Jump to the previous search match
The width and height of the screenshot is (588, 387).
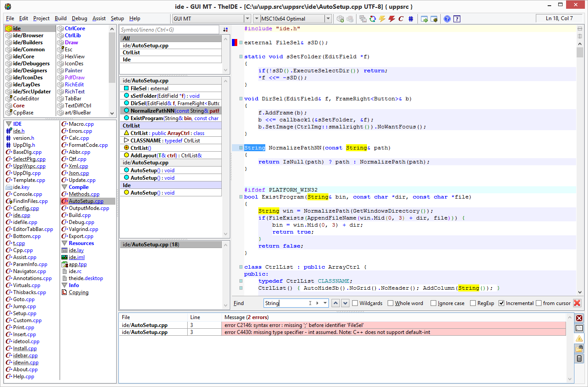pyautogui.click(x=335, y=303)
